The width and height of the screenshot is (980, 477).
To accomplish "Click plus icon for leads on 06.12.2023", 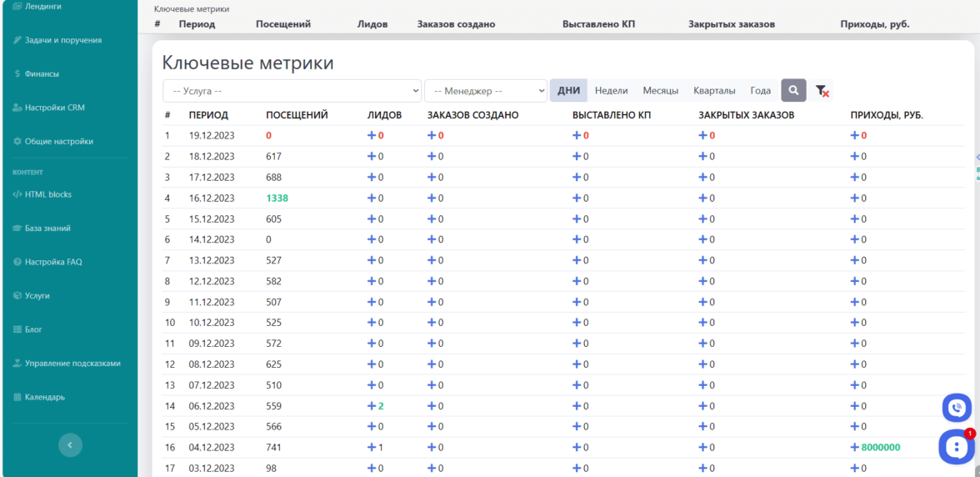I will (372, 406).
